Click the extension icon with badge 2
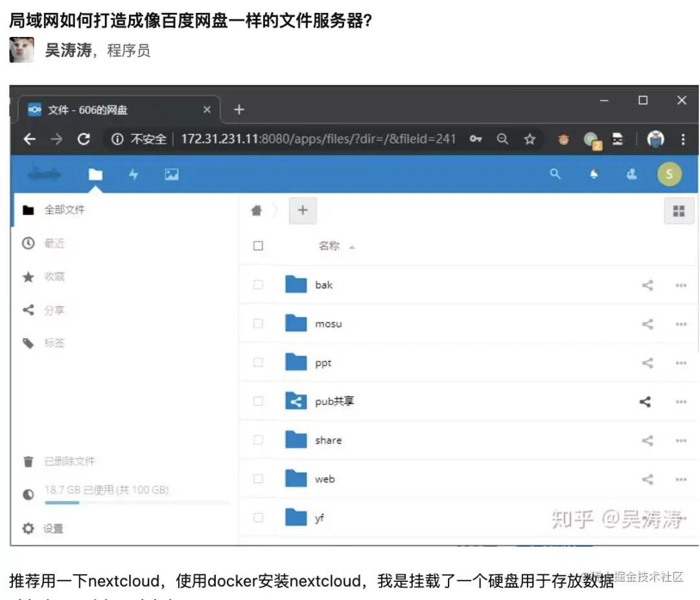Viewport: 700px width, 600px height. pyautogui.click(x=593, y=141)
